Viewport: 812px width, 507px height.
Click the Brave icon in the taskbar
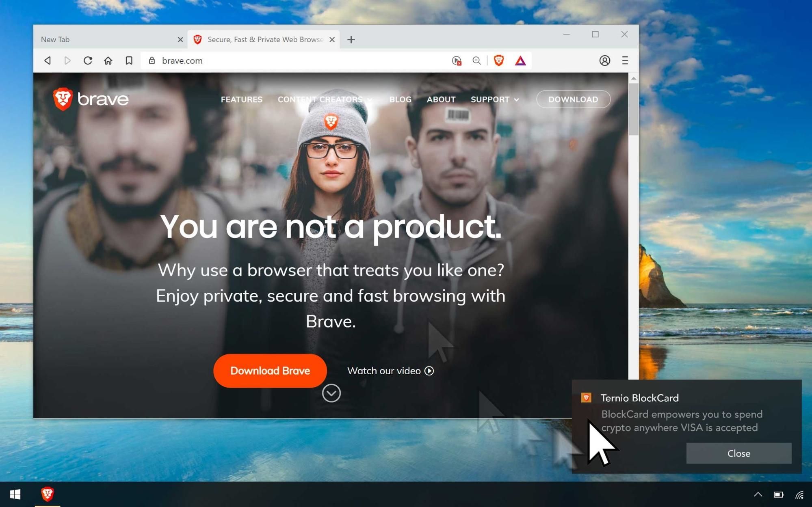click(x=47, y=494)
